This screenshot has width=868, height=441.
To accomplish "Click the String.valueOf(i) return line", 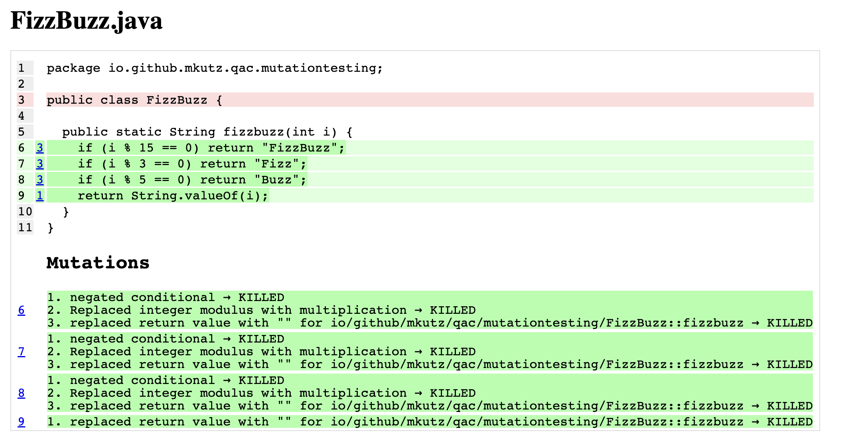I will pos(173,196).
